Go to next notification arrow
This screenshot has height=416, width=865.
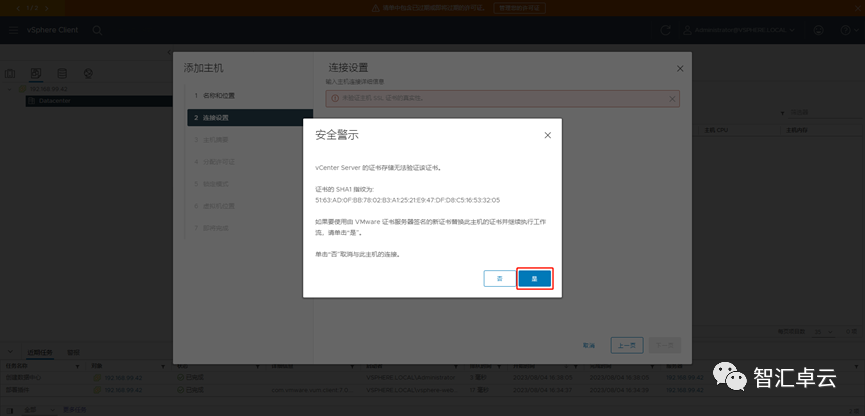point(46,8)
